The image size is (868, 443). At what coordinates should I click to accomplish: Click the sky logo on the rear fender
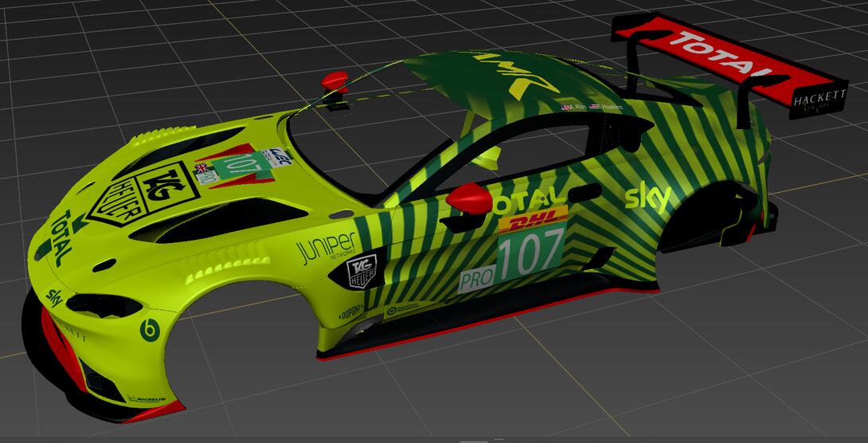[648, 199]
